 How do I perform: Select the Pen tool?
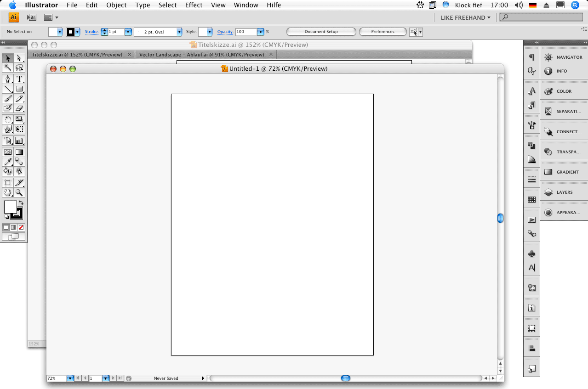coord(8,79)
